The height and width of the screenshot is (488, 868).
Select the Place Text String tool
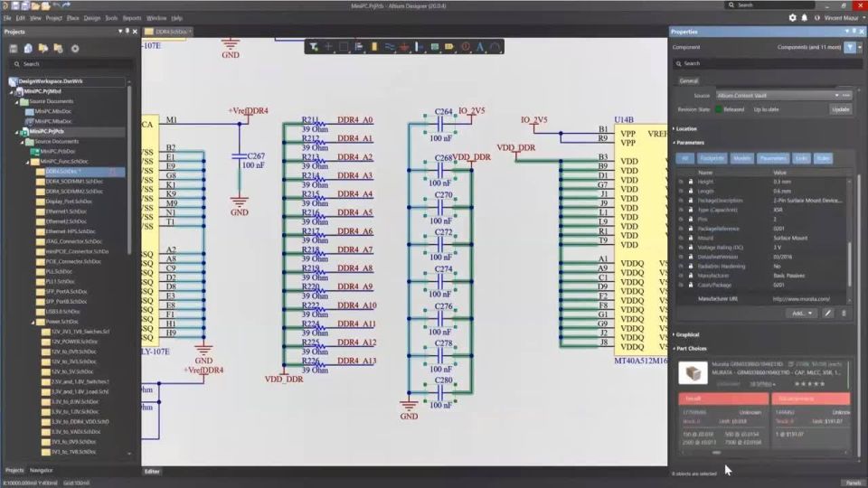[480, 47]
